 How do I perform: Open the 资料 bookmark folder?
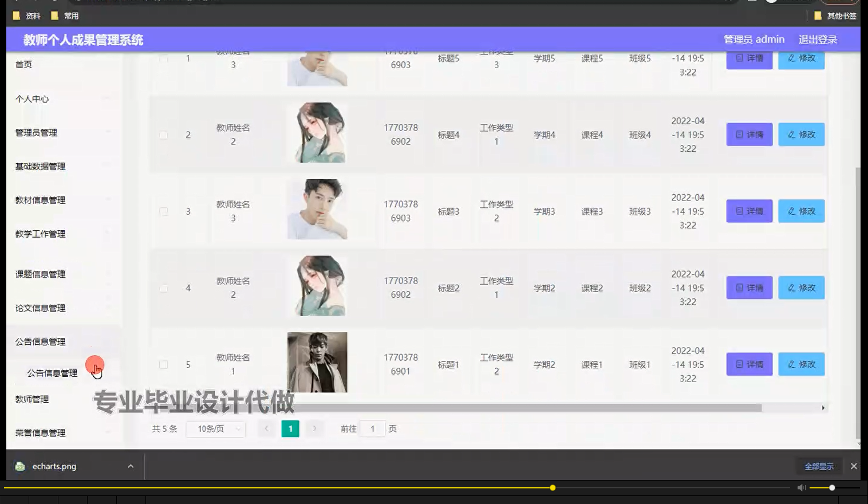tap(27, 16)
